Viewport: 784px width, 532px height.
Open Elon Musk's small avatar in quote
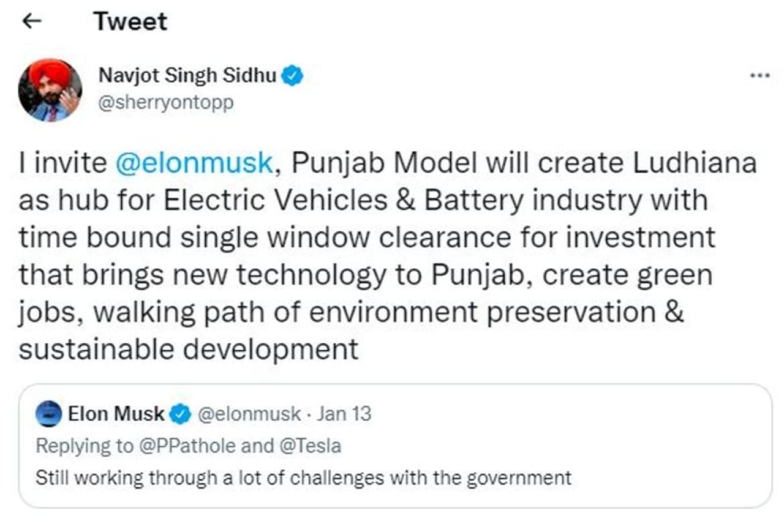[49, 414]
